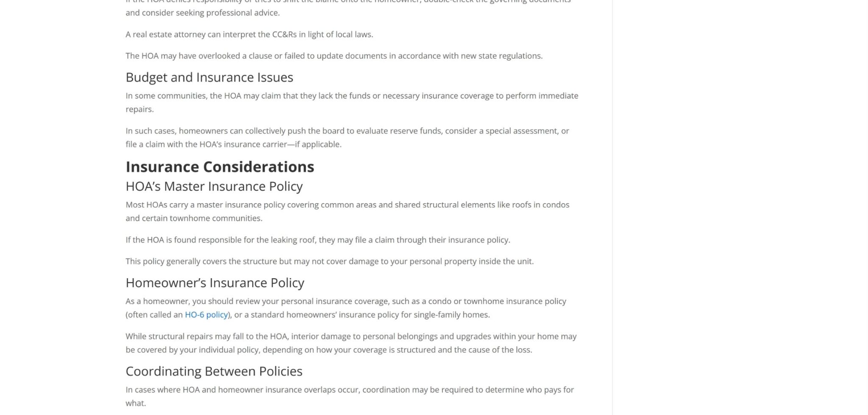Screen dimensions: 868x415
Task: Click the word 'CC&Rs' in attorney sentence
Action: click(284, 34)
